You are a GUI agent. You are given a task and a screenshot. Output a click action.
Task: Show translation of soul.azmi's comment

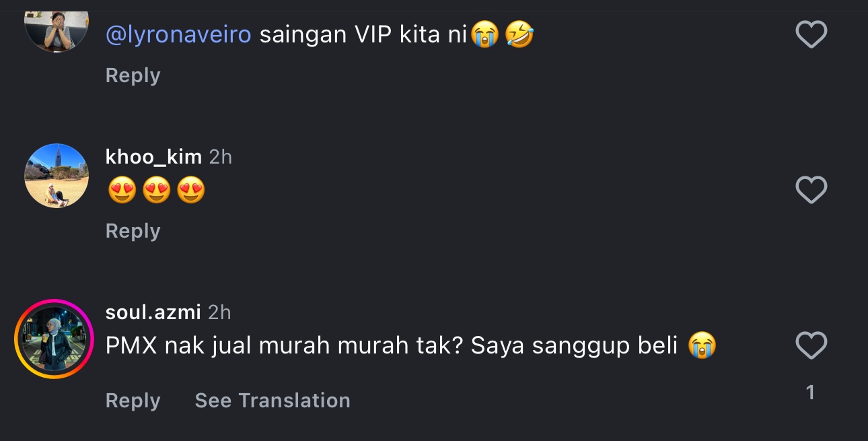coord(273,401)
